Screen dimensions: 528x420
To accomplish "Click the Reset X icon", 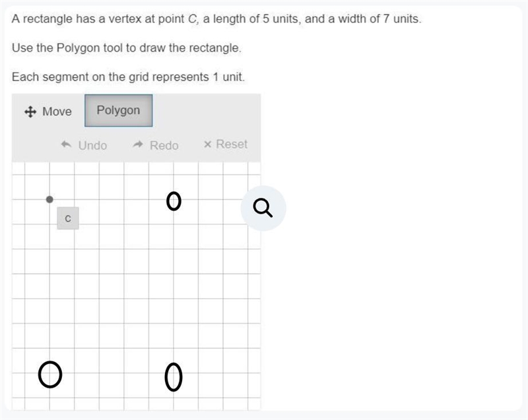I will pos(207,144).
